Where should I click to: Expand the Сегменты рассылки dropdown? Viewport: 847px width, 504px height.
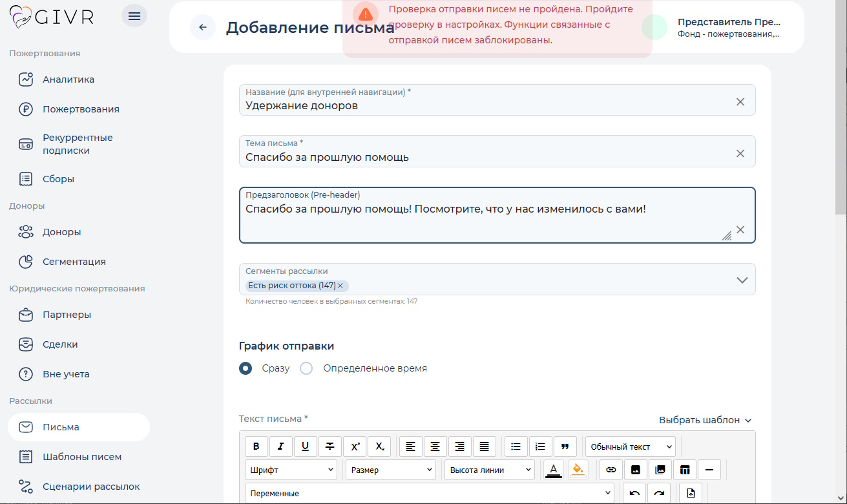[x=742, y=279]
